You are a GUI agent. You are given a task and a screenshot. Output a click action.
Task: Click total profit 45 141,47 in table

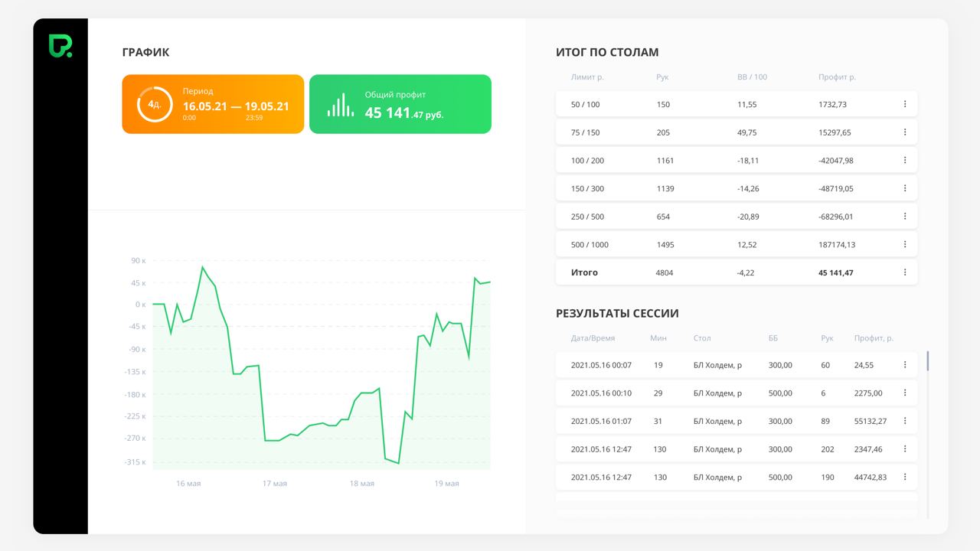836,272
